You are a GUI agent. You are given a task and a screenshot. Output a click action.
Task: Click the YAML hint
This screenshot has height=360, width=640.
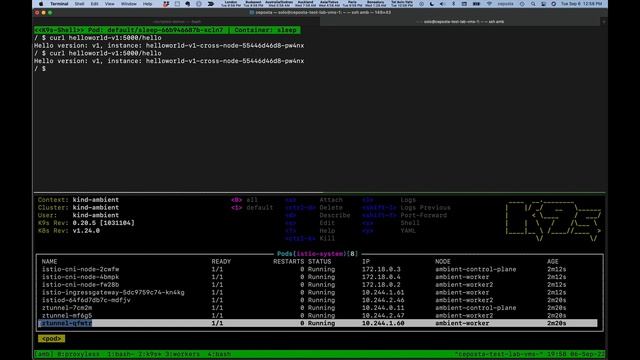pos(408,231)
